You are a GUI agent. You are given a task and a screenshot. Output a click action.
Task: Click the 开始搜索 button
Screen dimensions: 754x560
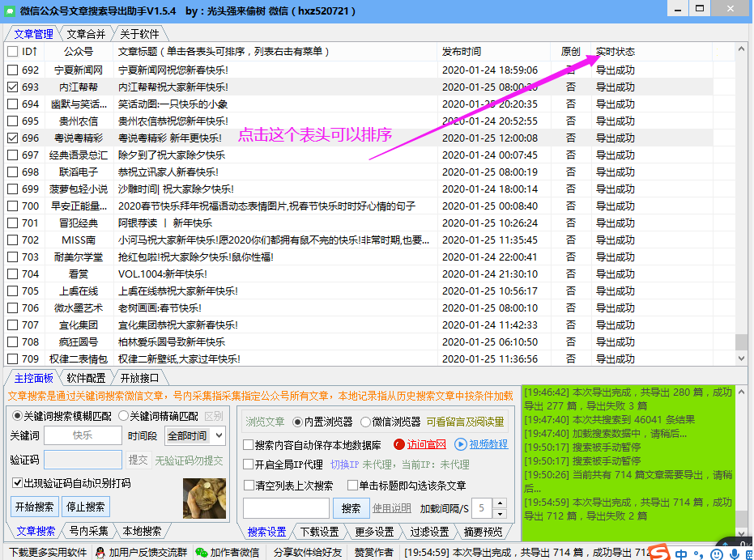[x=34, y=507]
